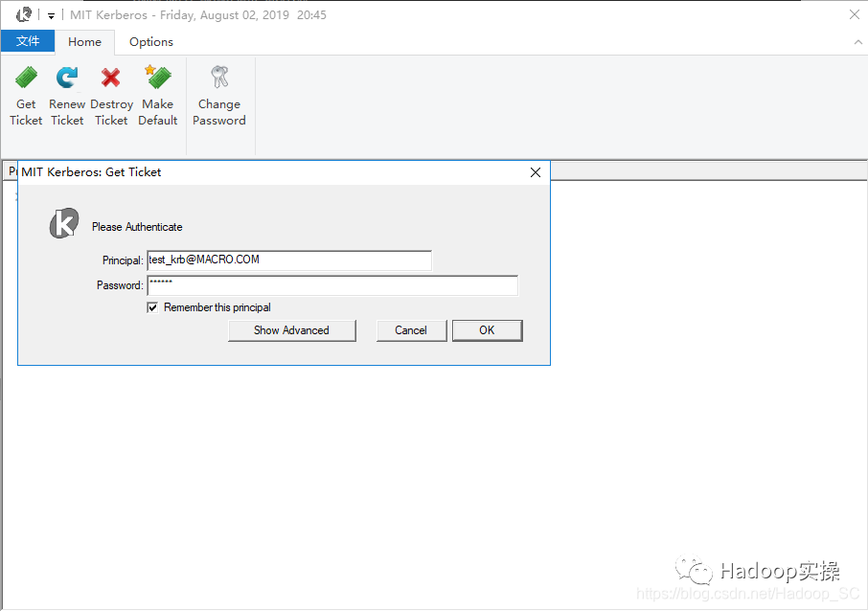This screenshot has height=611, width=868.
Task: Collapse the ribbon with the chevron
Action: 858,42
